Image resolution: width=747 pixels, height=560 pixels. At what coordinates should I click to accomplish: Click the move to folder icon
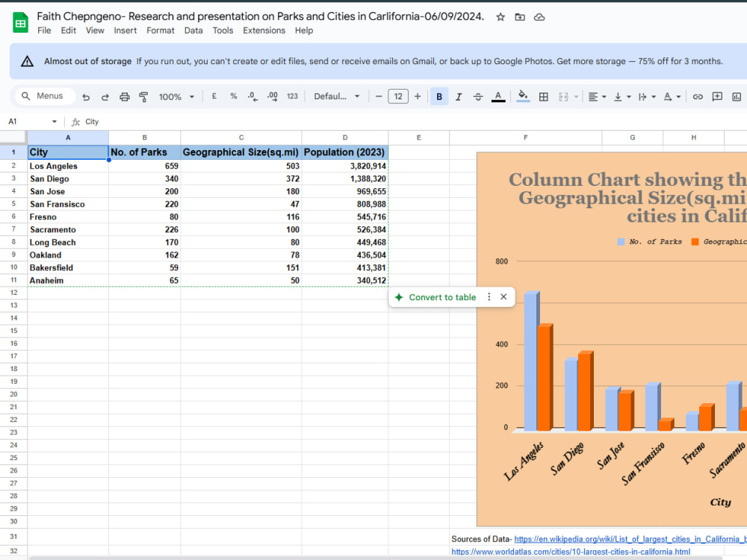coord(520,17)
